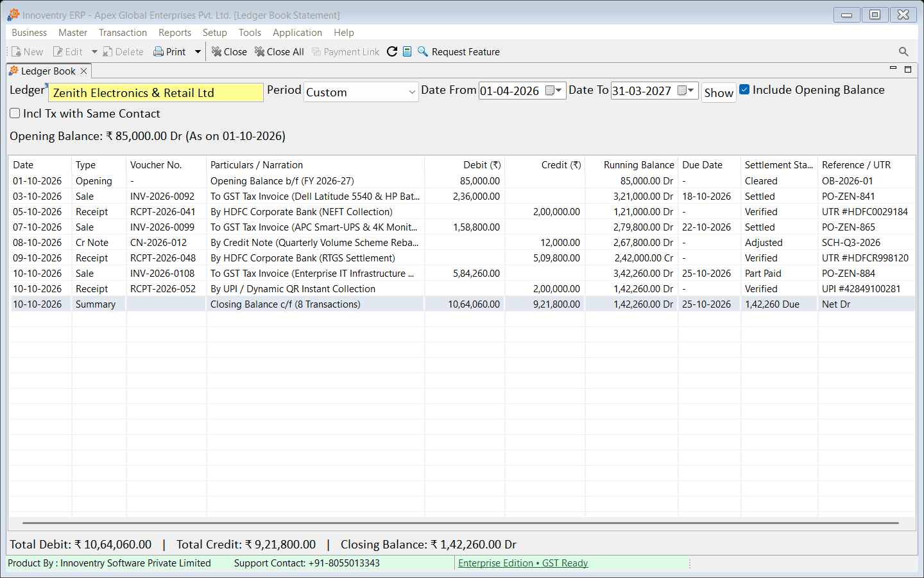Click Close All in toolbar
Viewport: 924px width, 578px height.
tap(279, 52)
